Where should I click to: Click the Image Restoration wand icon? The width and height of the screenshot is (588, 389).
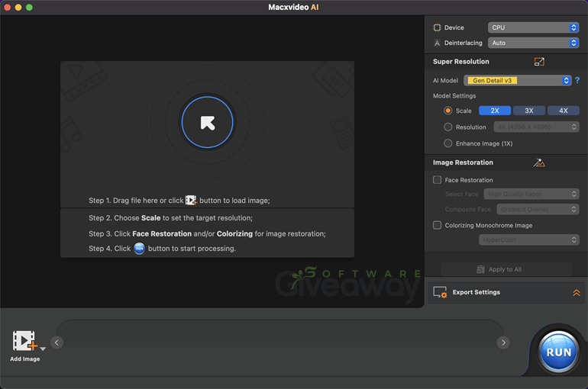tap(539, 162)
